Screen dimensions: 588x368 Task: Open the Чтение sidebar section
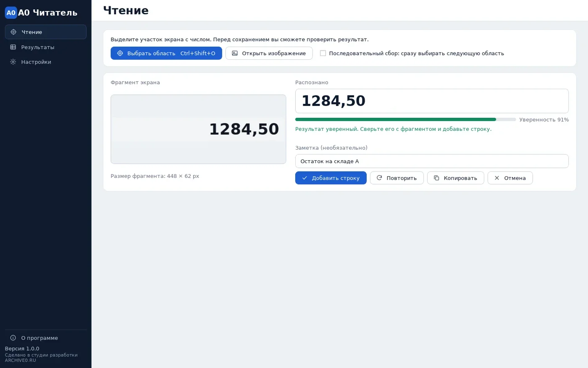coord(46,32)
